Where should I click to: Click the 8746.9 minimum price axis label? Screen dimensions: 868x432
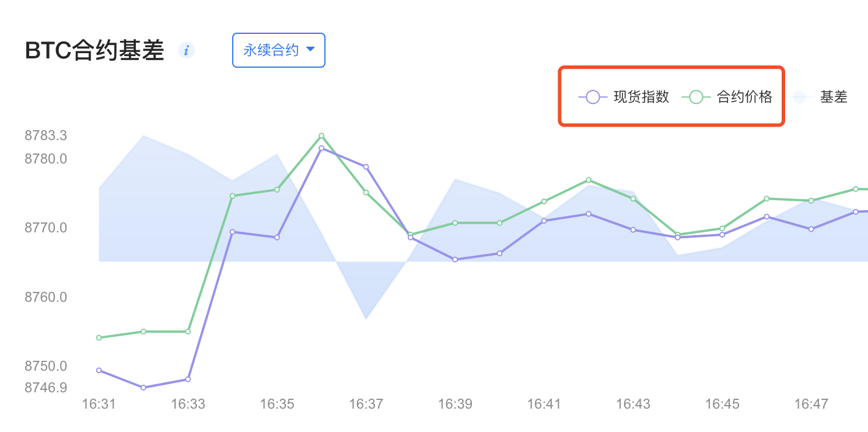(x=45, y=388)
